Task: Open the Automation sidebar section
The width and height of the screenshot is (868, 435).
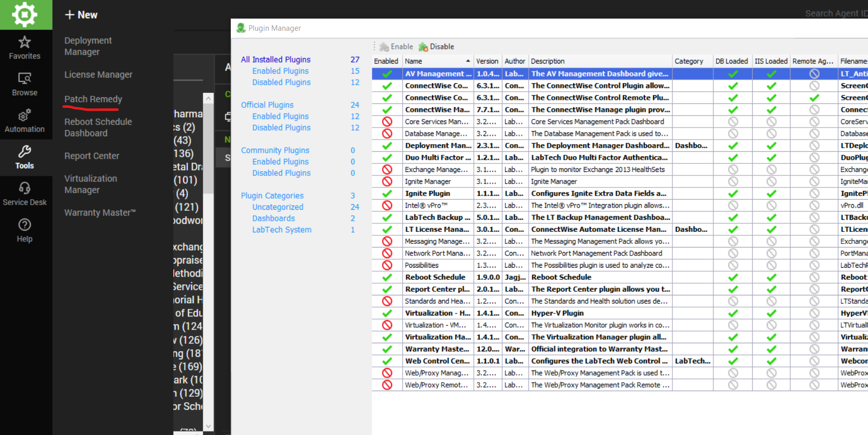Action: [x=25, y=121]
